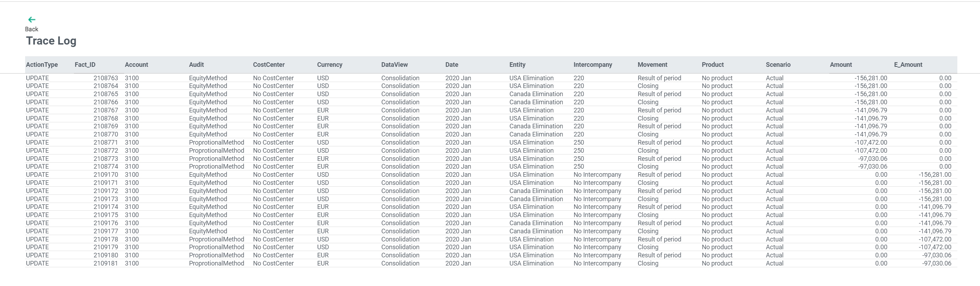Click the Date column header
The image size is (980, 286).
click(452, 65)
